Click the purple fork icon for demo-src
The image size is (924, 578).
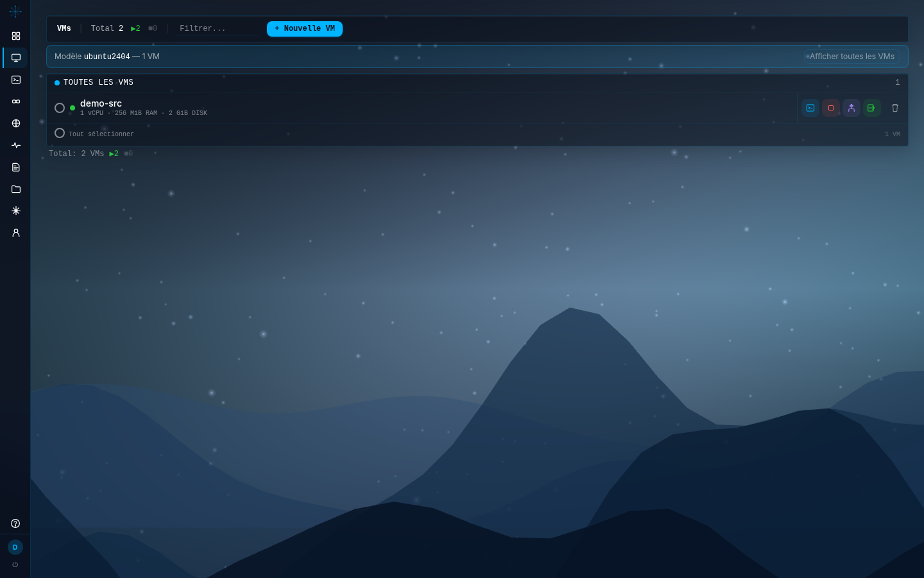[851, 108]
